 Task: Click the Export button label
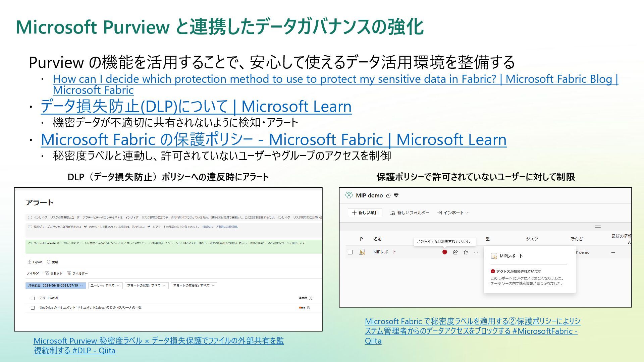[38, 262]
